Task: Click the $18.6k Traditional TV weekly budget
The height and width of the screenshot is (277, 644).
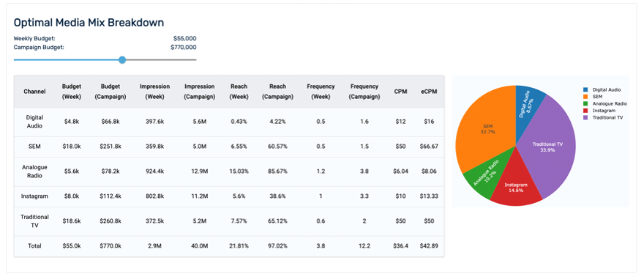Action: tap(72, 221)
